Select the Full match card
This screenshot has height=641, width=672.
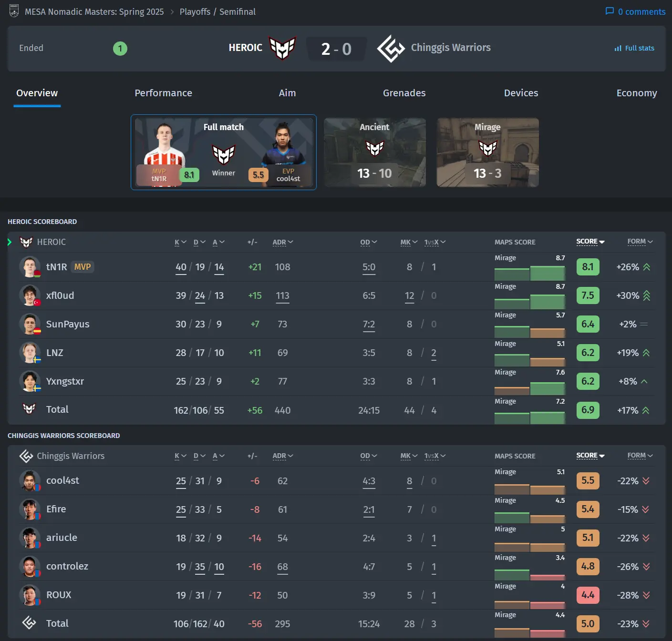(x=224, y=152)
